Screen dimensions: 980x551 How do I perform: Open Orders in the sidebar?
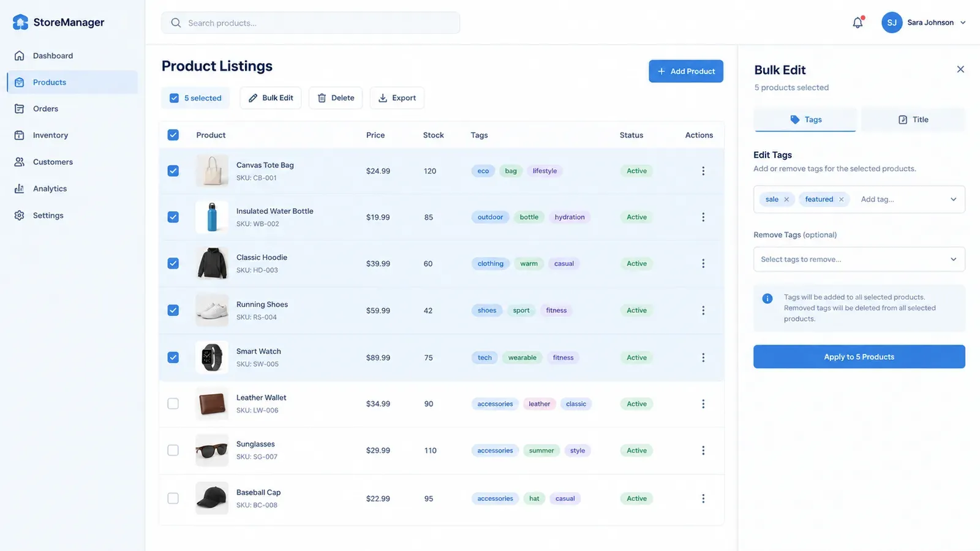click(x=72, y=109)
